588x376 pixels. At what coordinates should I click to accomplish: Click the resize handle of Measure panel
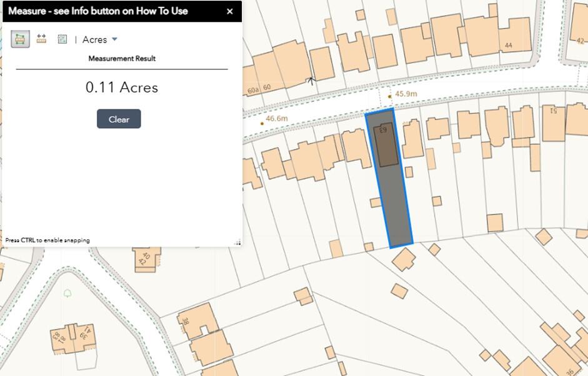pos(237,243)
